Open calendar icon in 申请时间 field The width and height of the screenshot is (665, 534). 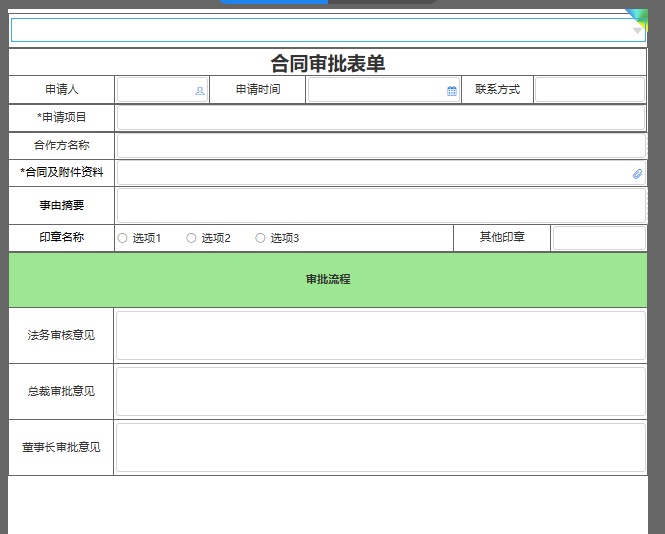coord(452,91)
